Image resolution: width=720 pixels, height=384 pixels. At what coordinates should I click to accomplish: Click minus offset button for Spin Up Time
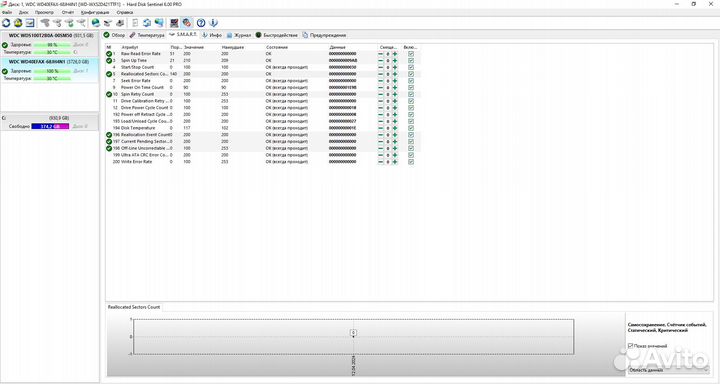380,61
